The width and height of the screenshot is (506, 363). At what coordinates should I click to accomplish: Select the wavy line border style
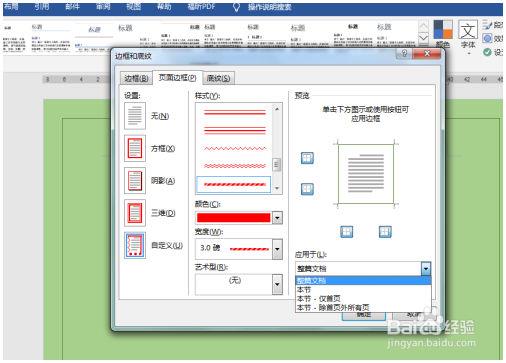click(235, 148)
